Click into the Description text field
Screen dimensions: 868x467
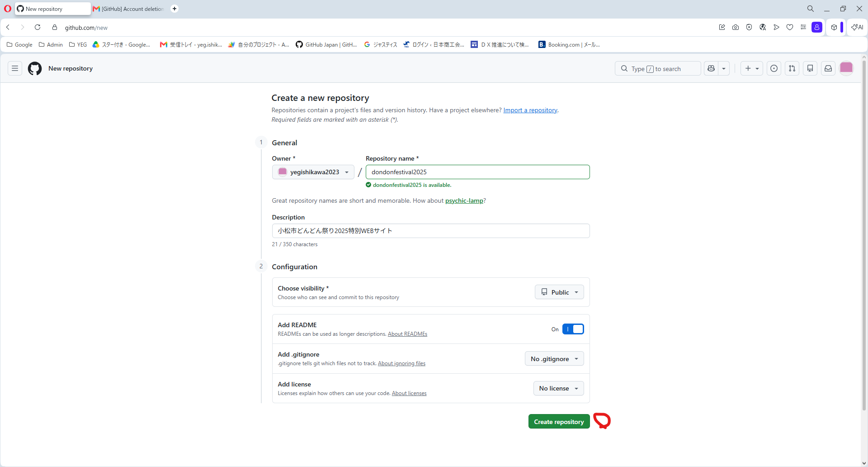click(x=431, y=231)
